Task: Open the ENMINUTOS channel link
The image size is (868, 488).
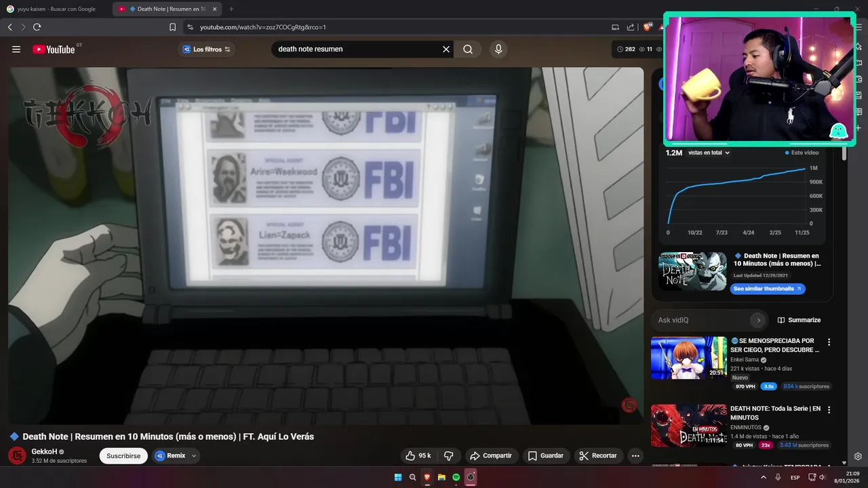Action: (x=746, y=428)
